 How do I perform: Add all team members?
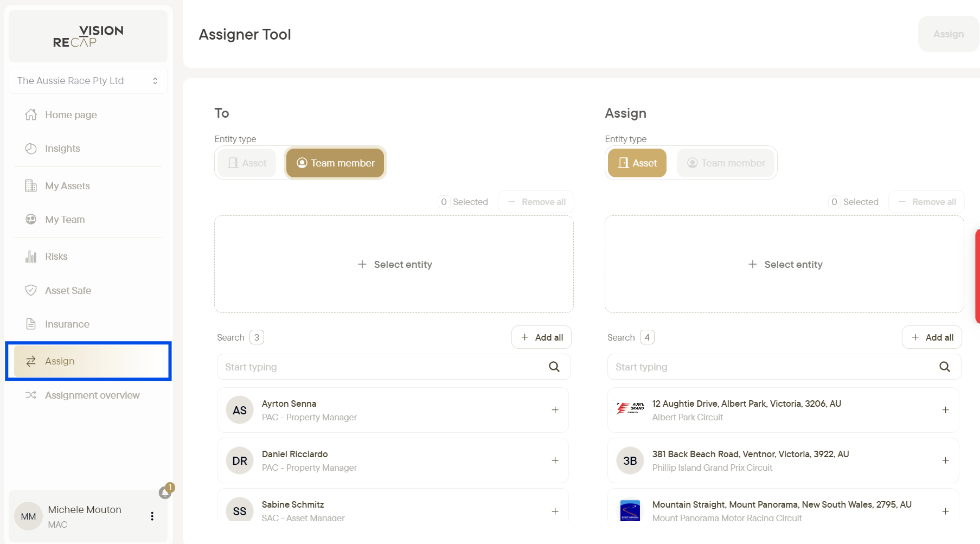click(541, 337)
